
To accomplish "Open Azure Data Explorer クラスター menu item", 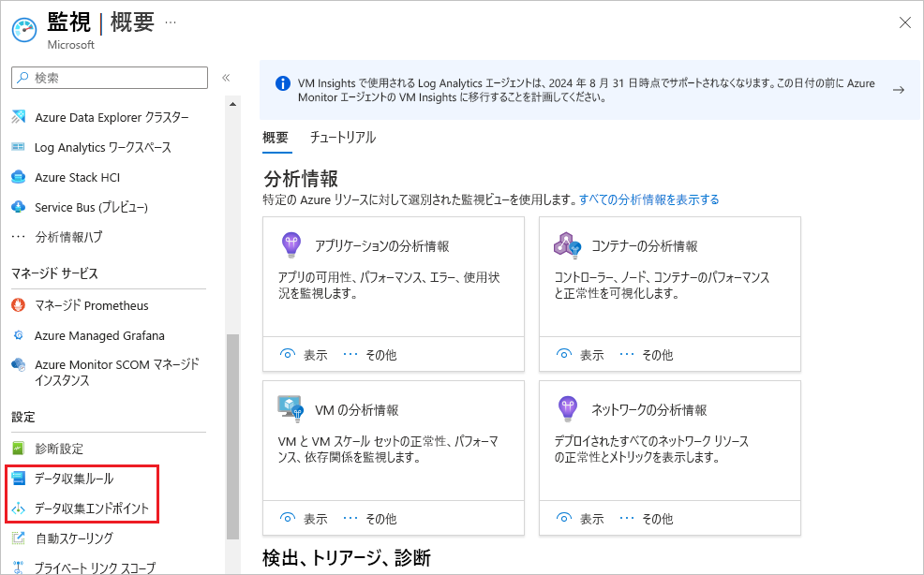I will coord(112,117).
